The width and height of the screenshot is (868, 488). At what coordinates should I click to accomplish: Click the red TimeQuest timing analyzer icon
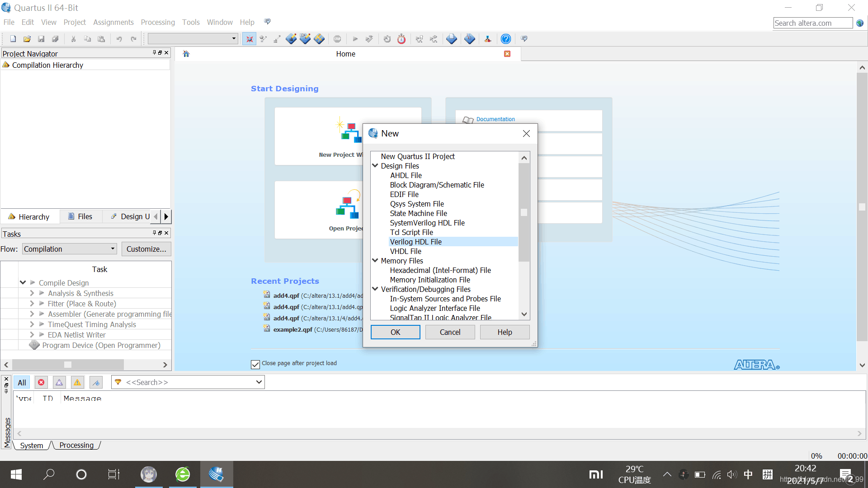(401, 39)
